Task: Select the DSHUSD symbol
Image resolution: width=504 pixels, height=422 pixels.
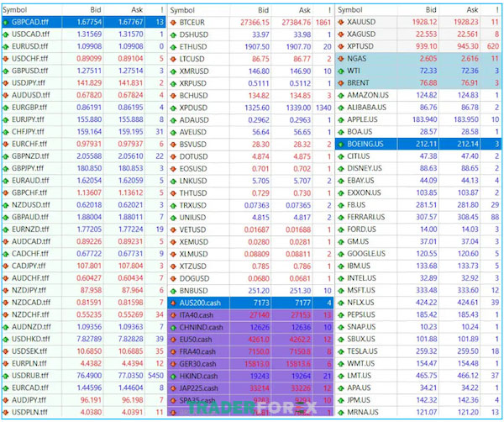Action: pyautogui.click(x=193, y=34)
